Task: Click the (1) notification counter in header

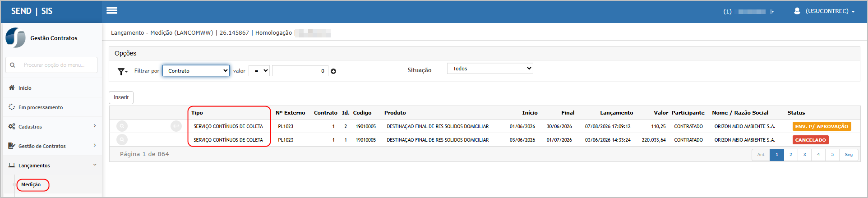Action: click(x=727, y=11)
